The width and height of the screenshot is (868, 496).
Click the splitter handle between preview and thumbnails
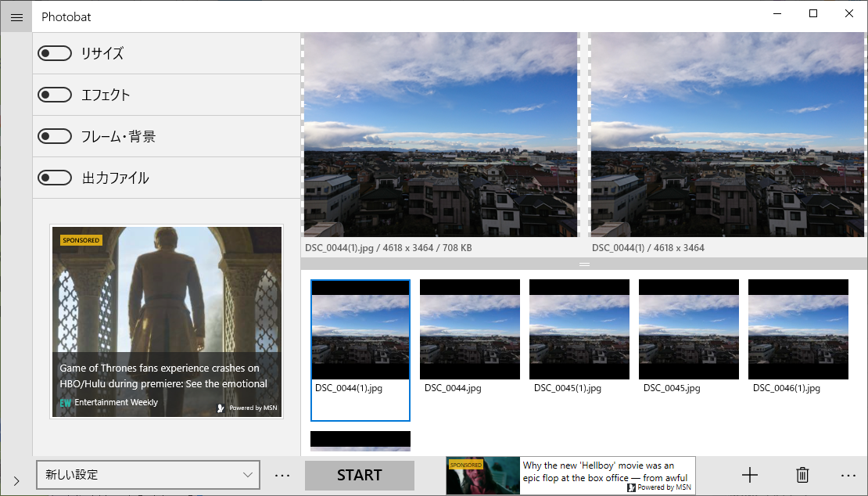(583, 265)
